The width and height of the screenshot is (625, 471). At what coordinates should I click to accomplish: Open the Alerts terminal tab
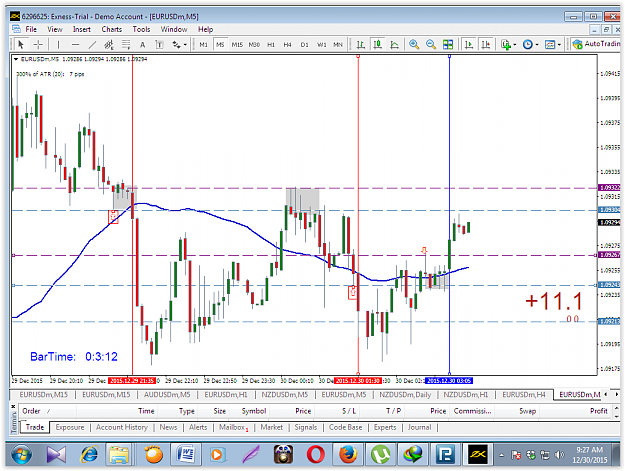click(198, 427)
